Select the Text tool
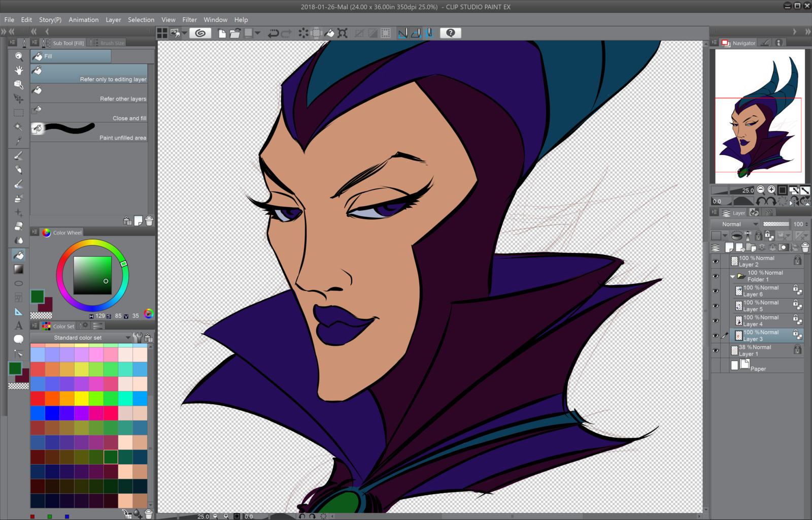 click(19, 326)
